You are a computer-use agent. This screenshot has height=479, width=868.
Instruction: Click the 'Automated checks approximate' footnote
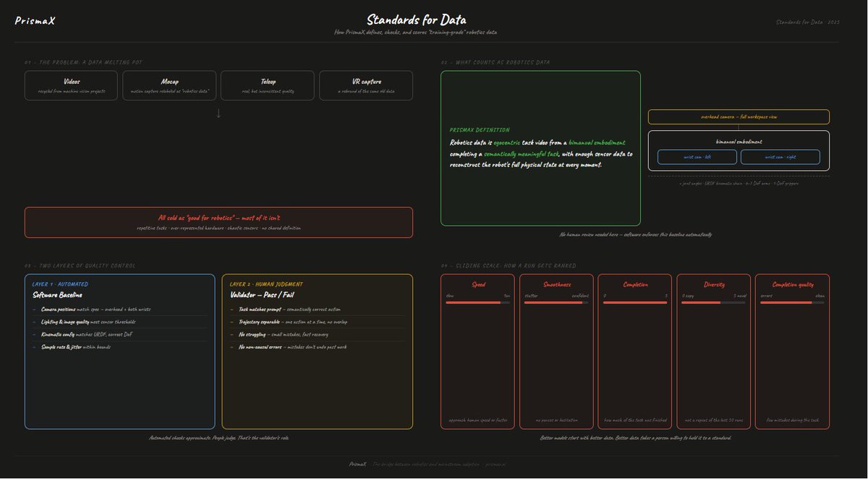tap(218, 438)
